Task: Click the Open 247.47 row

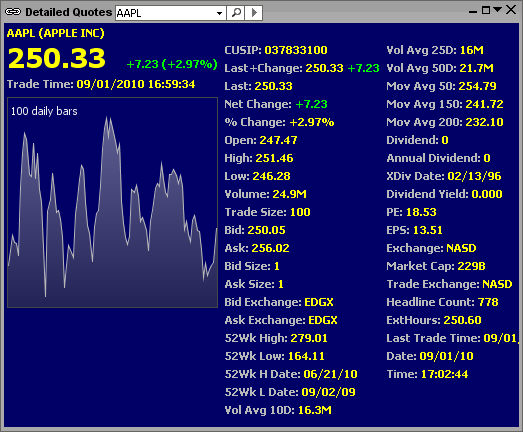Action: point(261,140)
